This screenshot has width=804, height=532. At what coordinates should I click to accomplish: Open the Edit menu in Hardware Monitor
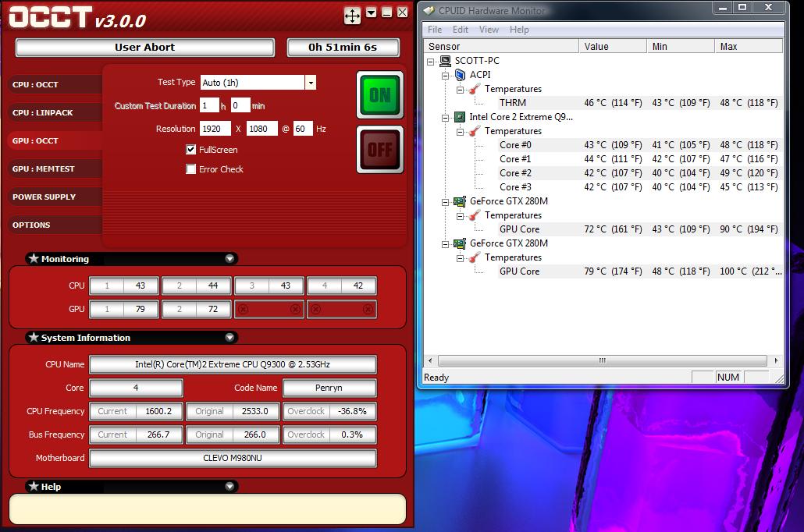click(460, 30)
